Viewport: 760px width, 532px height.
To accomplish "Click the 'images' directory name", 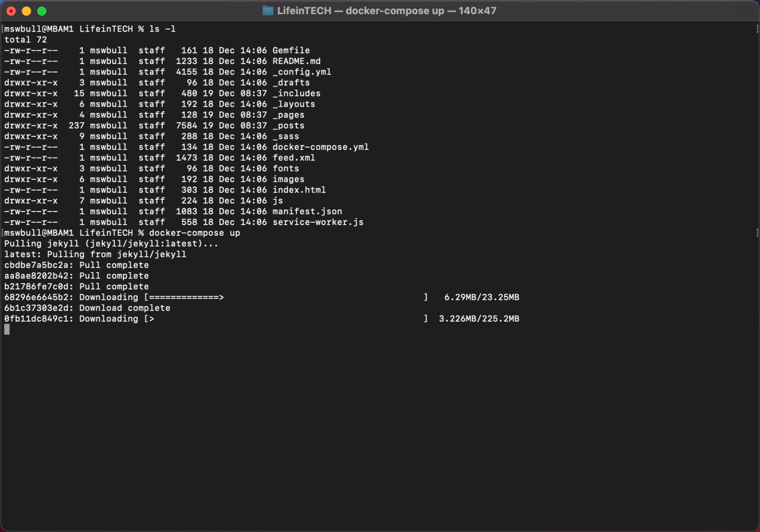I will click(x=288, y=179).
